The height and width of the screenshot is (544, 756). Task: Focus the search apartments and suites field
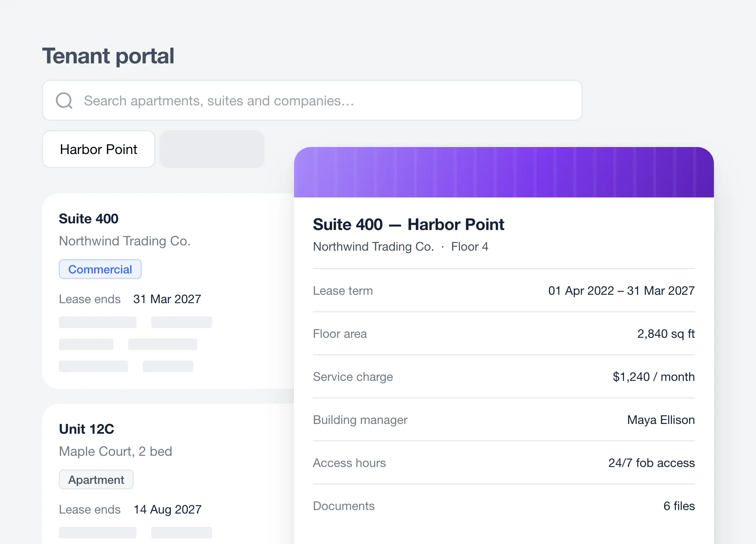coord(312,100)
